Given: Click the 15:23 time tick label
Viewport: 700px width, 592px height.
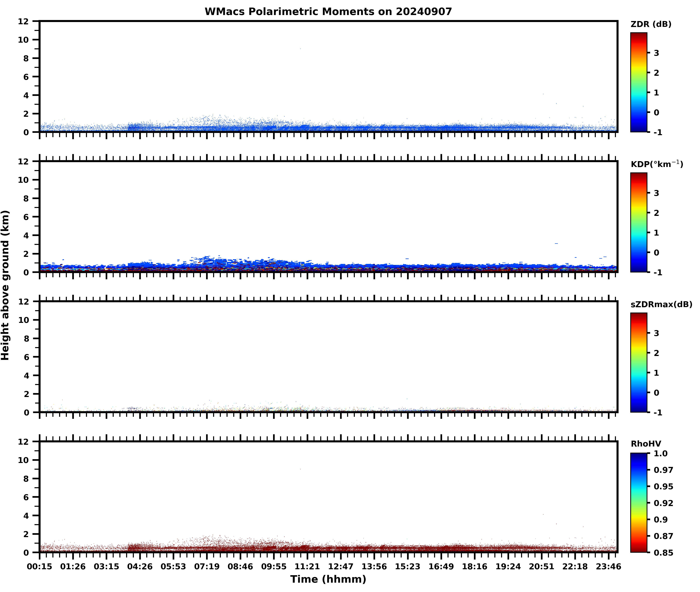Looking at the screenshot, I should click(407, 566).
